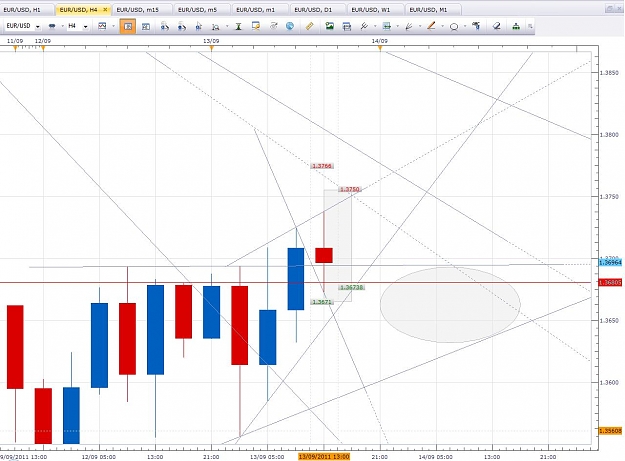This screenshot has width=625, height=461.
Task: Expand the pitchfork tool dropdown arrow
Action: pyautogui.click(x=375, y=26)
